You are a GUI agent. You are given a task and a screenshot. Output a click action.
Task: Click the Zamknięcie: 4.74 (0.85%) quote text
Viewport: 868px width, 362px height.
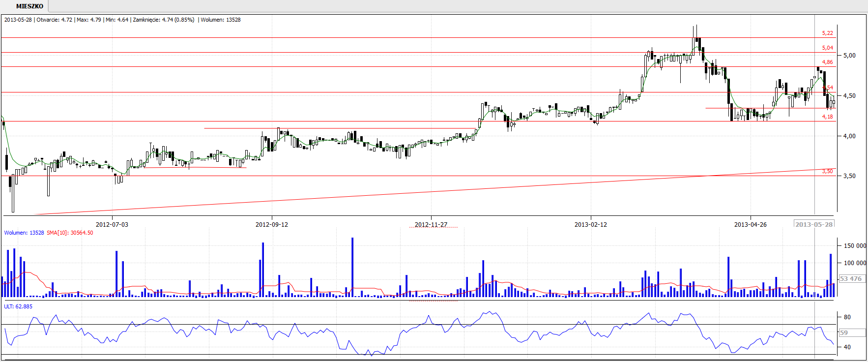[164, 20]
